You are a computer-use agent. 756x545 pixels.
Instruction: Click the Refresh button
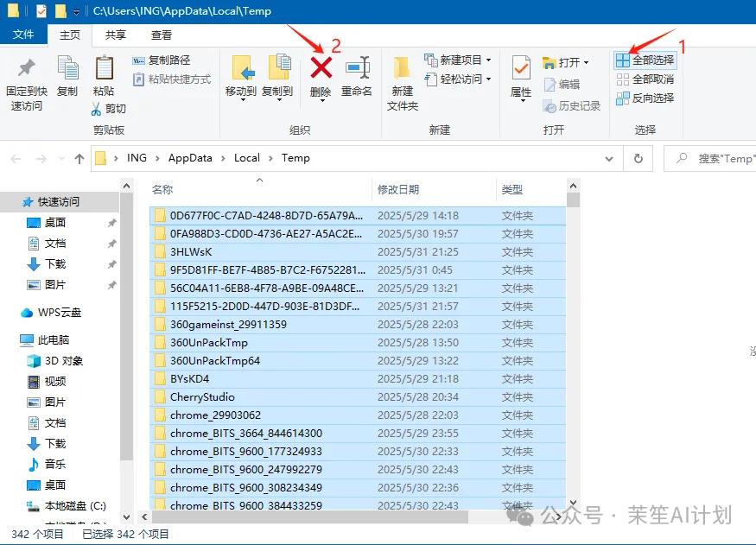point(638,159)
